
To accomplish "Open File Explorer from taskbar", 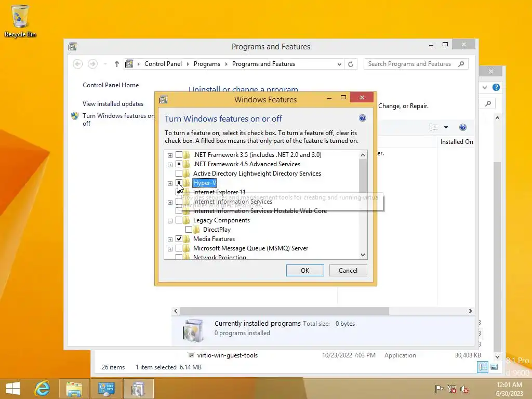I will [74, 389].
